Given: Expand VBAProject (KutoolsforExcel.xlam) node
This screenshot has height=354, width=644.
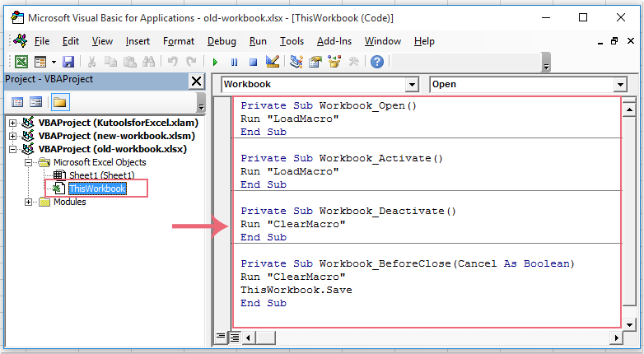Looking at the screenshot, I should point(12,123).
